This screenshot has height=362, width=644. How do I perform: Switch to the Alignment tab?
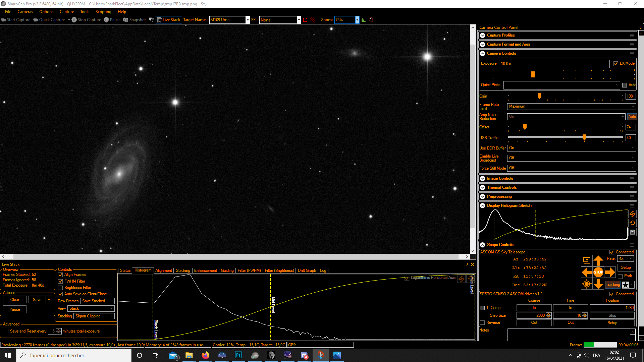pyautogui.click(x=164, y=270)
